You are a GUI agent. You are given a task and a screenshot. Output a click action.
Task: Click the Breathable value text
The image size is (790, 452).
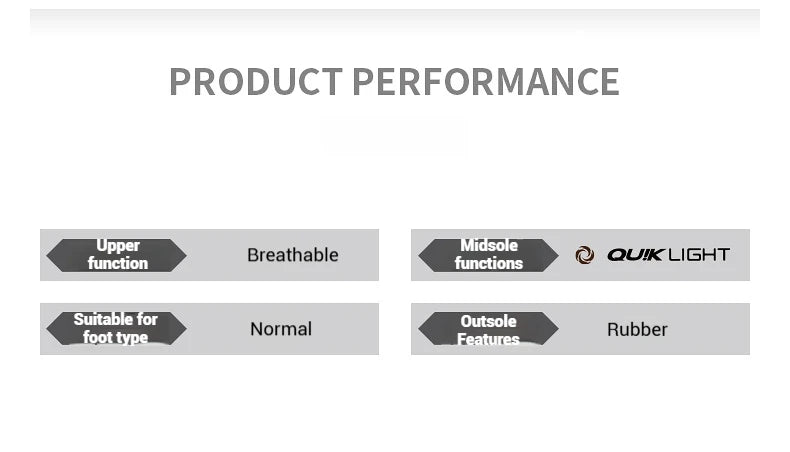pyautogui.click(x=293, y=255)
